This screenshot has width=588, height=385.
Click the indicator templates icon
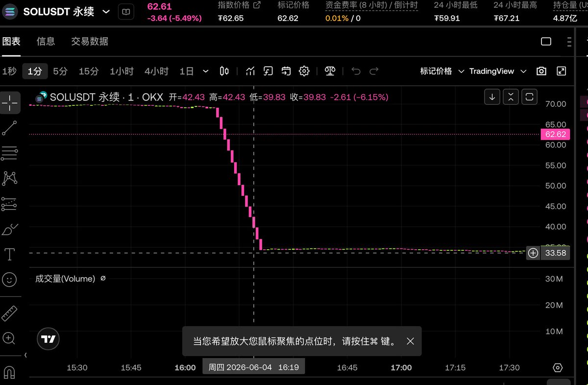[268, 71]
